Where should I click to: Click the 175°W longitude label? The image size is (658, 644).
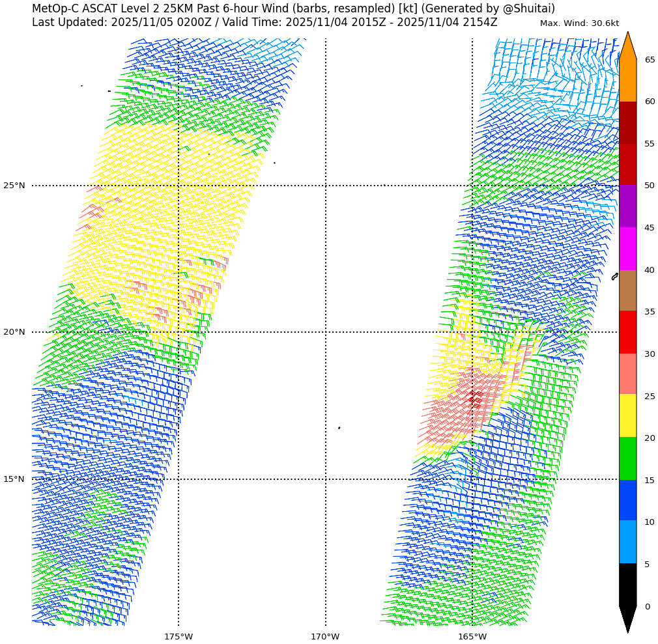[179, 636]
